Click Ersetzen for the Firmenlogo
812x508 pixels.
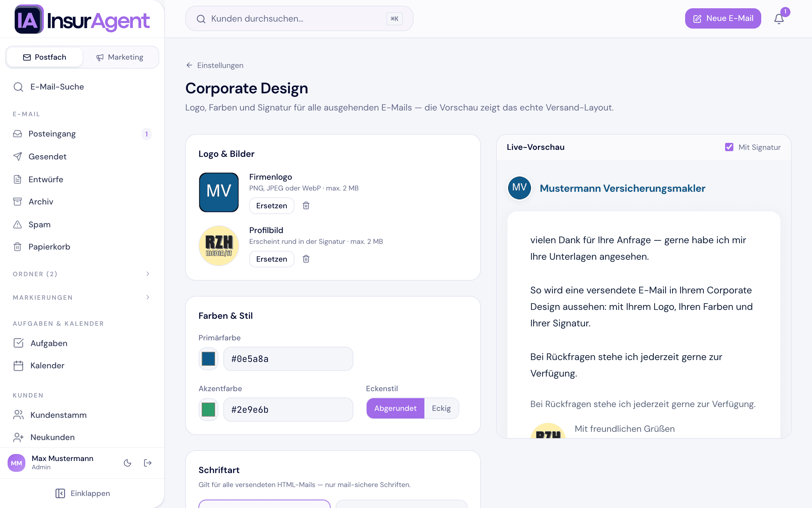tap(272, 206)
